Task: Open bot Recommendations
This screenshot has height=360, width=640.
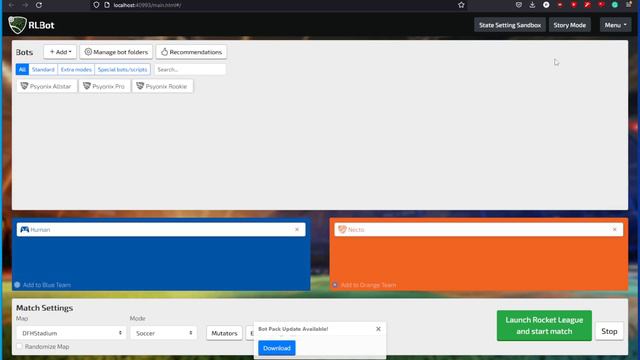Action: click(191, 52)
